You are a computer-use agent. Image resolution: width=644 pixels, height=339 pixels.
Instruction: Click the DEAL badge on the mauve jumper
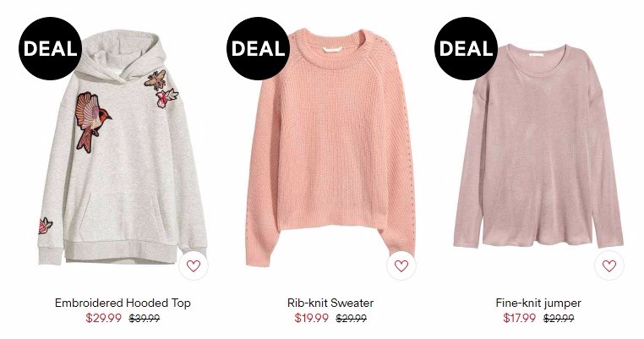pyautogui.click(x=466, y=48)
